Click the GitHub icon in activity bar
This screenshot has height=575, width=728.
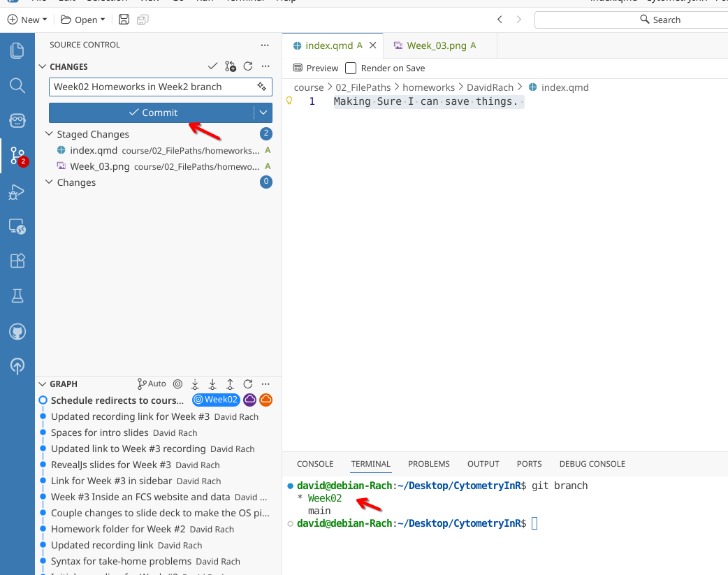tap(17, 331)
